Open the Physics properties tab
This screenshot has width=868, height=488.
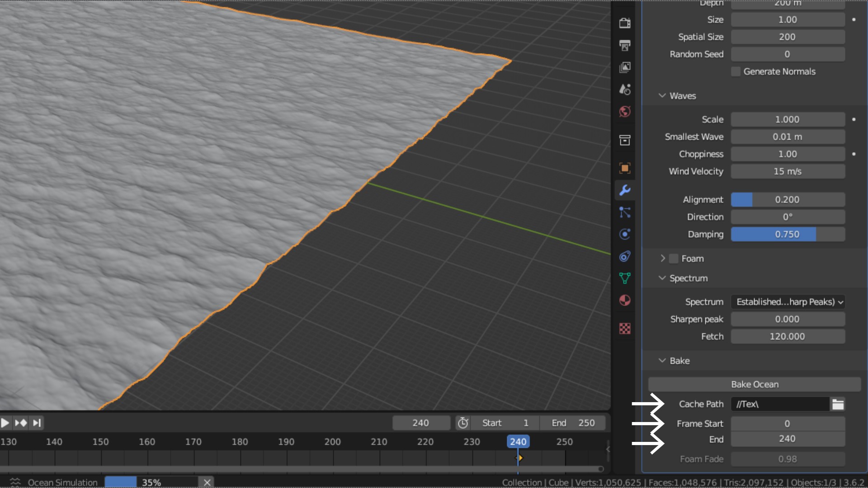[x=625, y=234]
